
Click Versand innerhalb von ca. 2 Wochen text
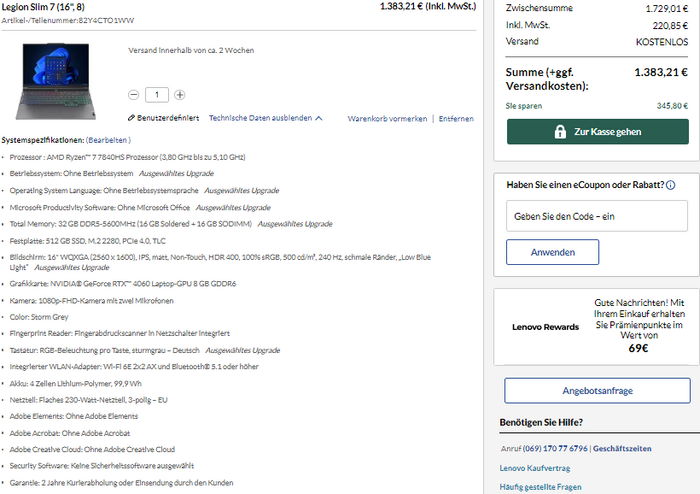coord(191,50)
